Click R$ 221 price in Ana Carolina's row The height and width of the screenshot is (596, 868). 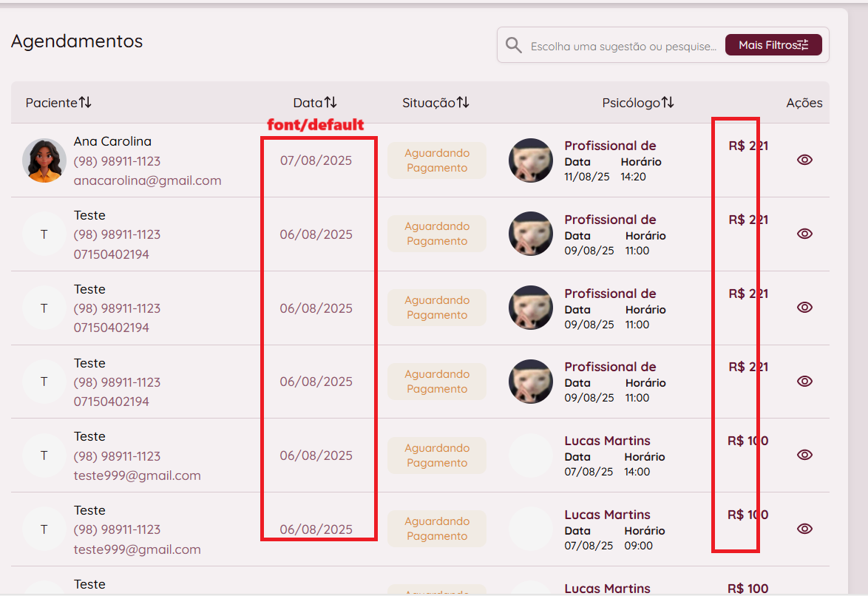pos(747,146)
